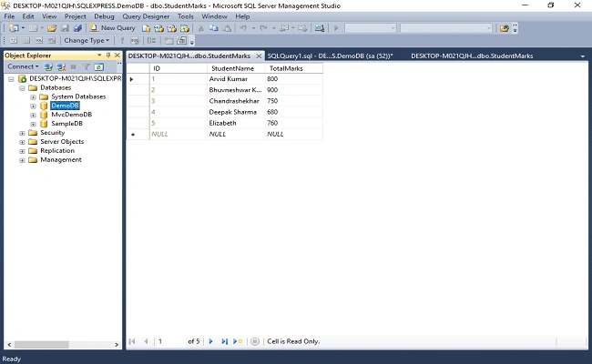Close the active dbo.StudentMarks tab
Screen dimensions: 592x364
[x=259, y=56]
